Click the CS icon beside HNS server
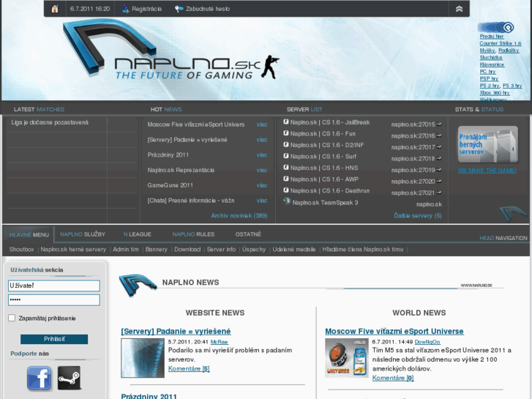Viewport: 532px width, 399px height. (x=286, y=168)
